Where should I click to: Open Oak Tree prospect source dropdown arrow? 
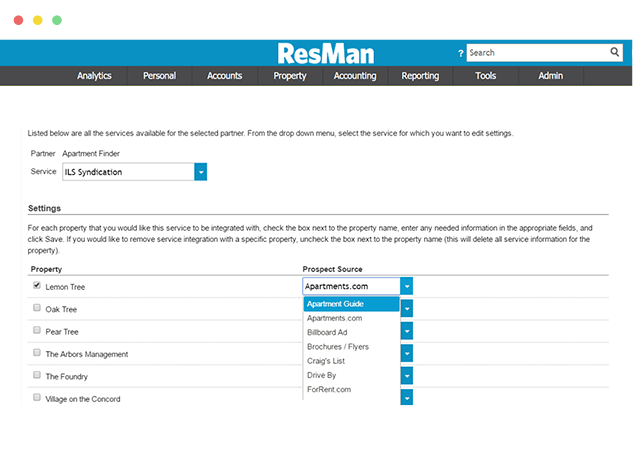coord(407,308)
